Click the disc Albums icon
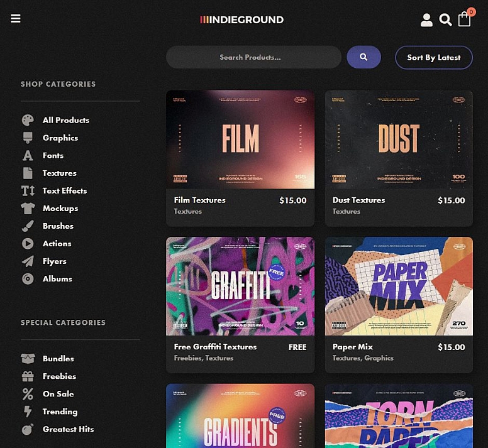The width and height of the screenshot is (488, 448). pyautogui.click(x=28, y=279)
